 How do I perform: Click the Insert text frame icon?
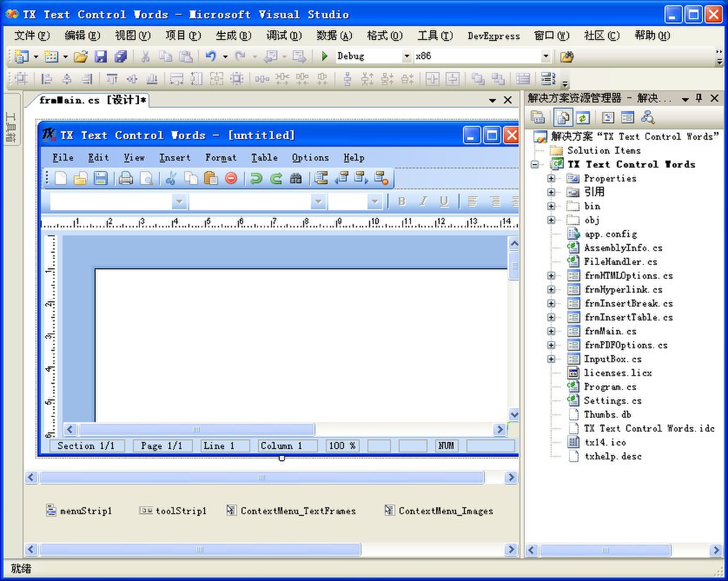click(321, 178)
